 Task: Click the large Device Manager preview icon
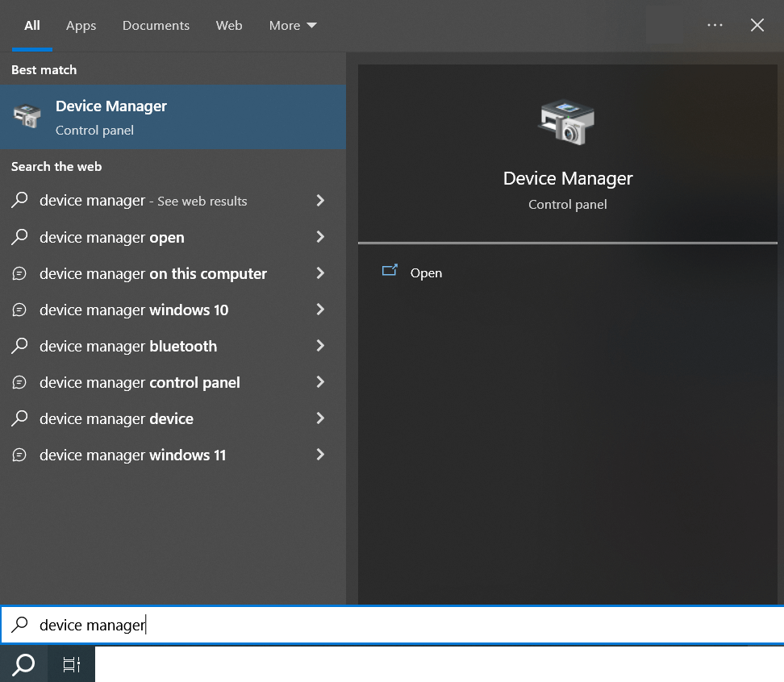(567, 123)
